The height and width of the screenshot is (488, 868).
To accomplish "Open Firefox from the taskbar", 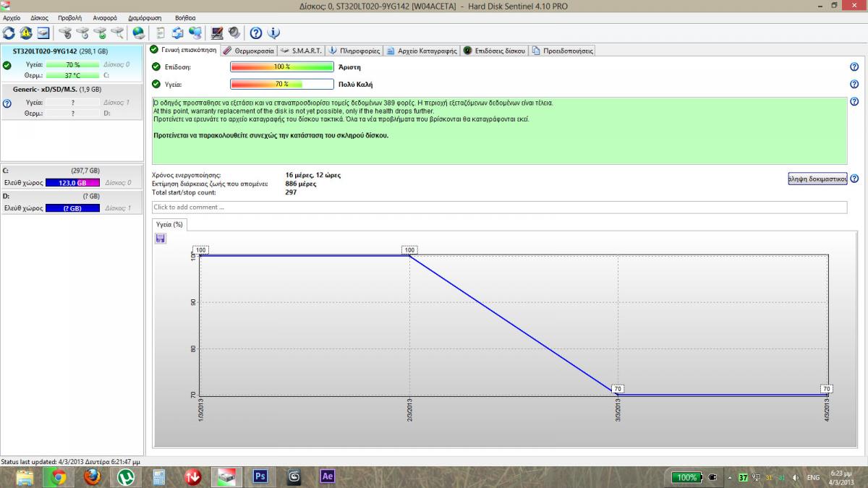I will point(91,477).
